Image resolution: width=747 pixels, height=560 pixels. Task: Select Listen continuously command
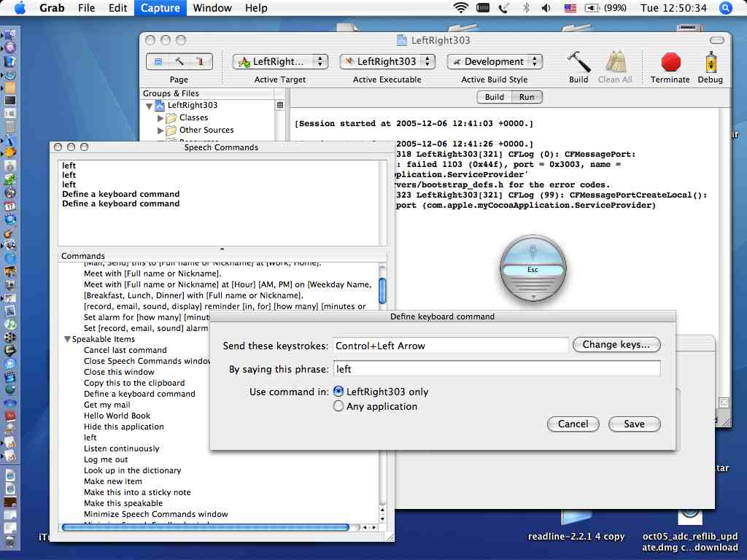122,448
